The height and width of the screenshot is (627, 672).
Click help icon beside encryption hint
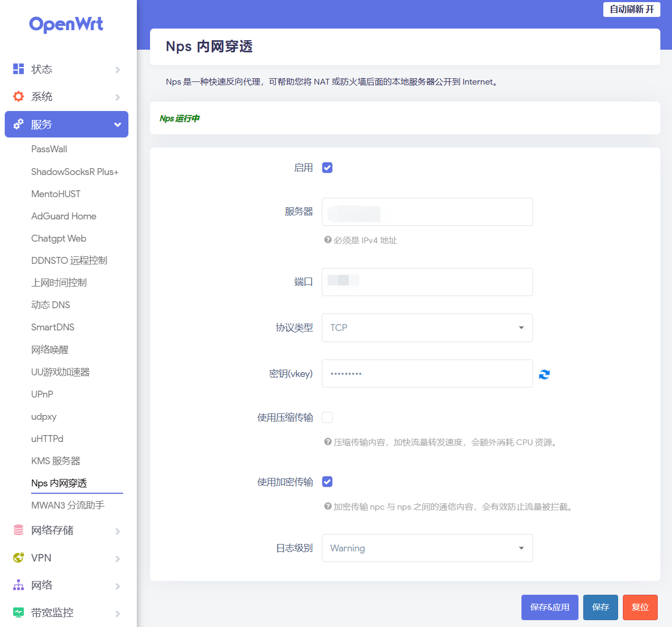tap(328, 506)
